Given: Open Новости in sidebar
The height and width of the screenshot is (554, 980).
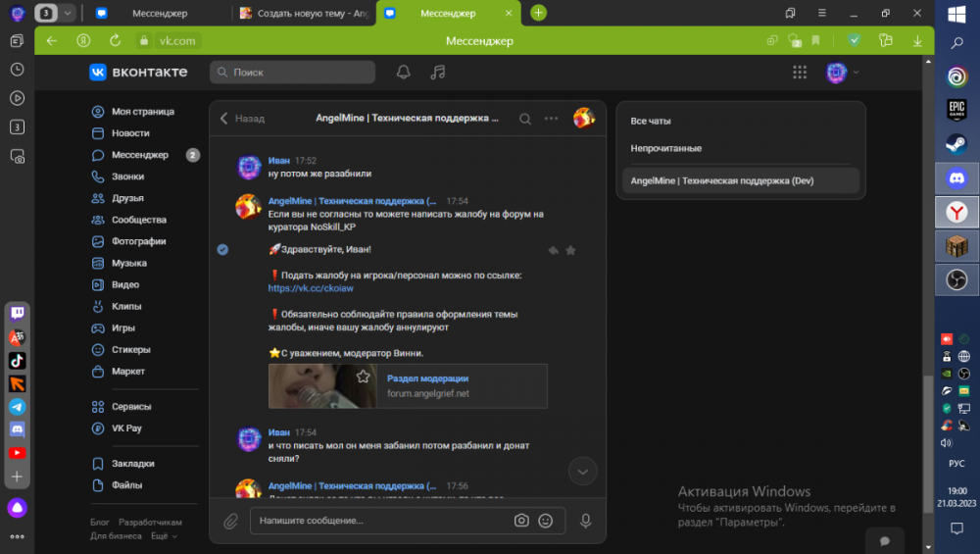Looking at the screenshot, I should tap(130, 133).
